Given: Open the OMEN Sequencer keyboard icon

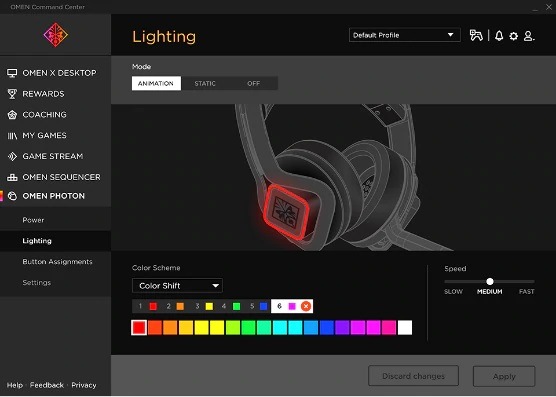Looking at the screenshot, I should click(x=12, y=177).
